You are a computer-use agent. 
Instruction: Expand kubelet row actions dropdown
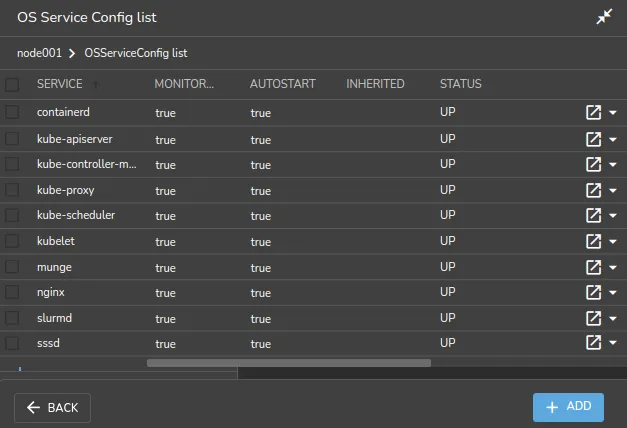(x=613, y=242)
